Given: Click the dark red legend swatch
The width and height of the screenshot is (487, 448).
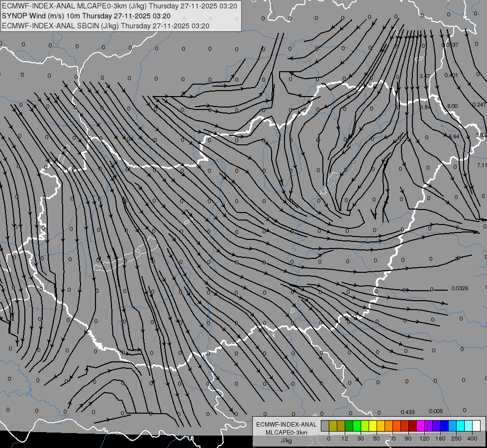Looking at the screenshot, I should click(x=413, y=426).
